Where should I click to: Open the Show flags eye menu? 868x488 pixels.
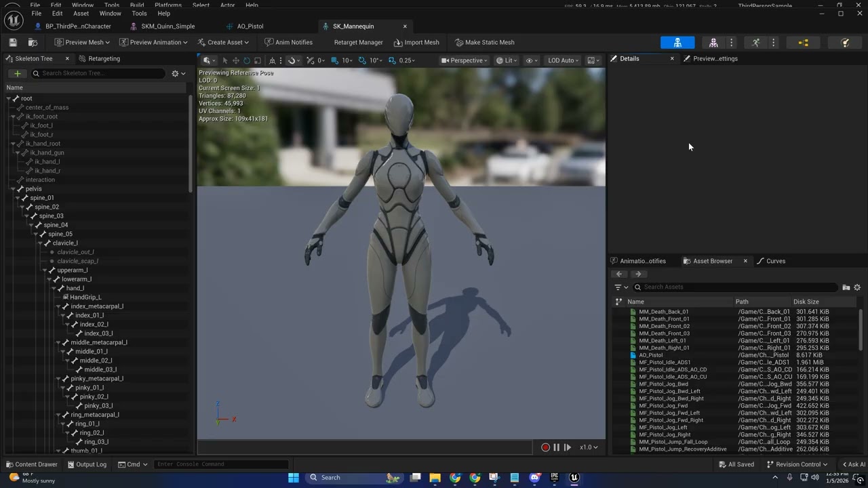click(532, 60)
